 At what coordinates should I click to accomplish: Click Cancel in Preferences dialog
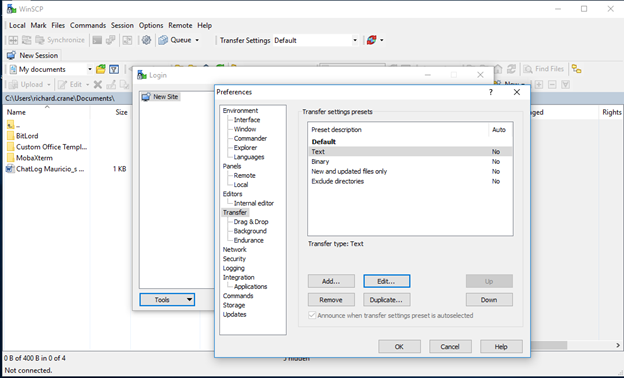pyautogui.click(x=450, y=347)
